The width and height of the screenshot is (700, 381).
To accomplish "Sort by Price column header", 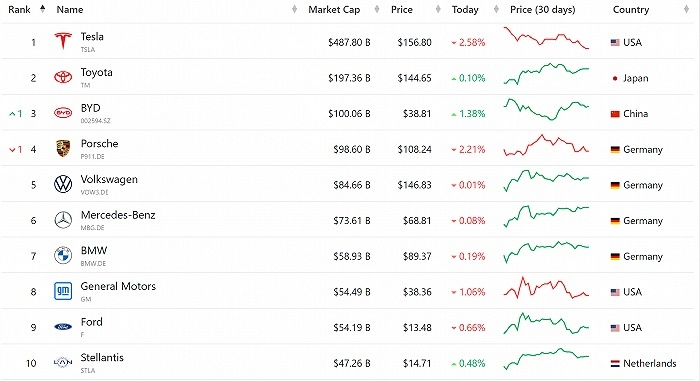I will 401,9.
